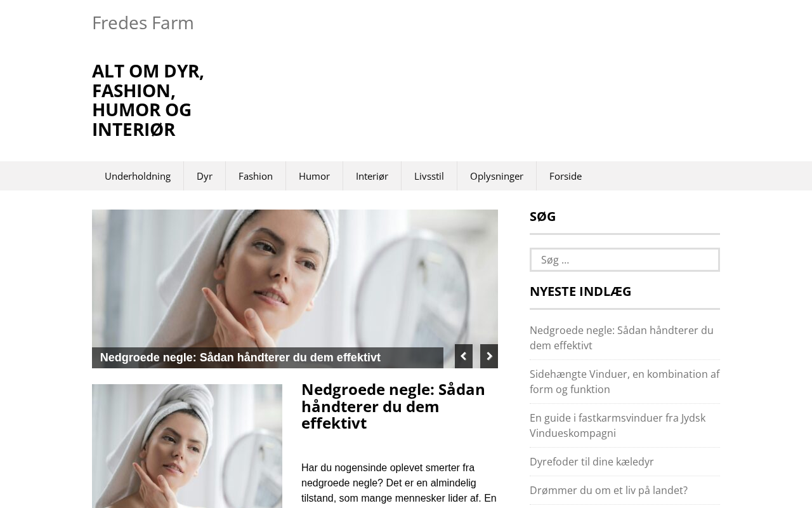The height and width of the screenshot is (508, 812).
Task: Open the Humor menu entry
Action: (314, 176)
